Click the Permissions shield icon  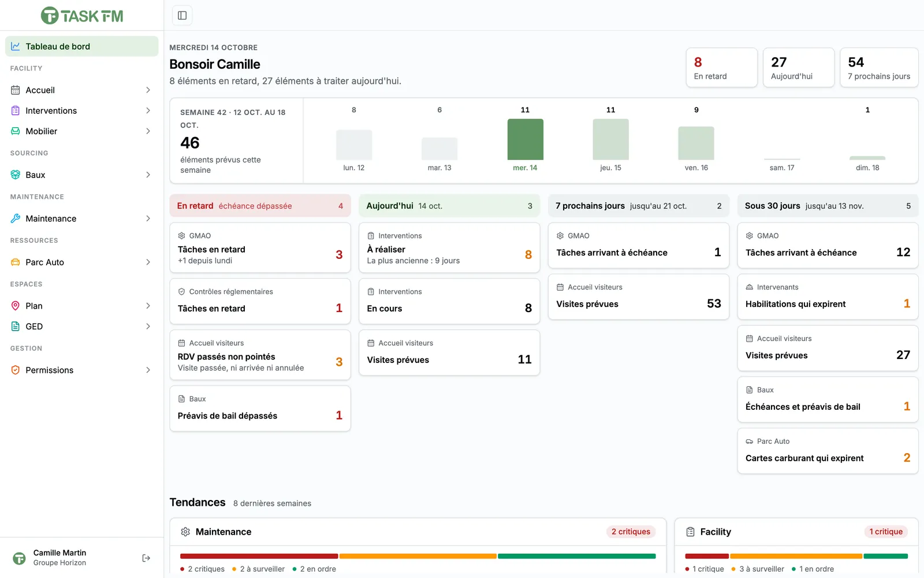[16, 370]
